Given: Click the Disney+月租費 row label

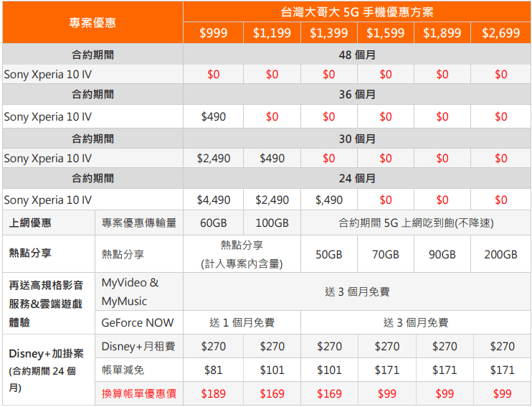Looking at the screenshot, I should pyautogui.click(x=138, y=347).
